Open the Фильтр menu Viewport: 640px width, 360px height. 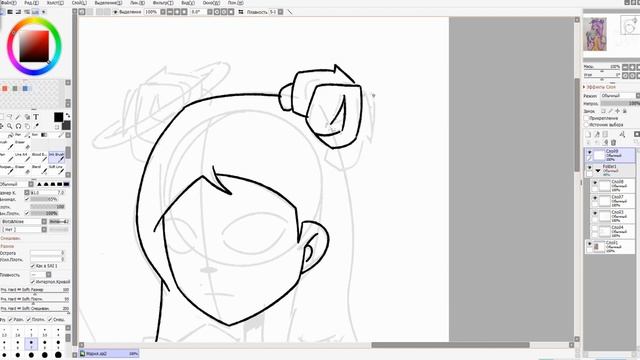(163, 2)
